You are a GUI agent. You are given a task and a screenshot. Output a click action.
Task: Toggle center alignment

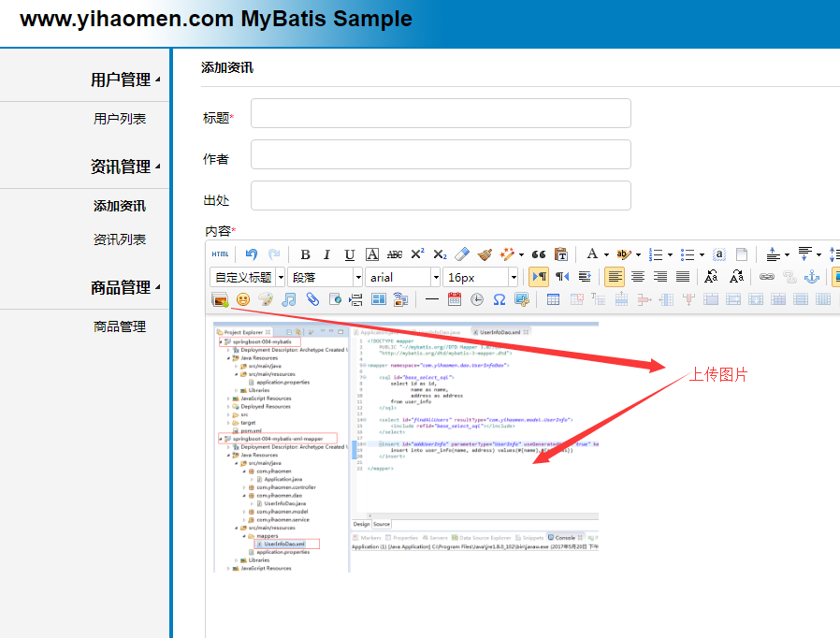pyautogui.click(x=638, y=277)
